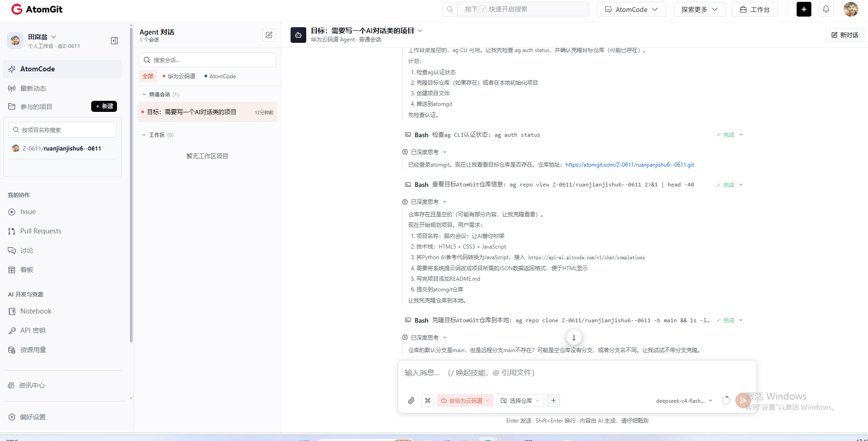Click the 新建 button
This screenshot has height=441, width=868.
(104, 106)
